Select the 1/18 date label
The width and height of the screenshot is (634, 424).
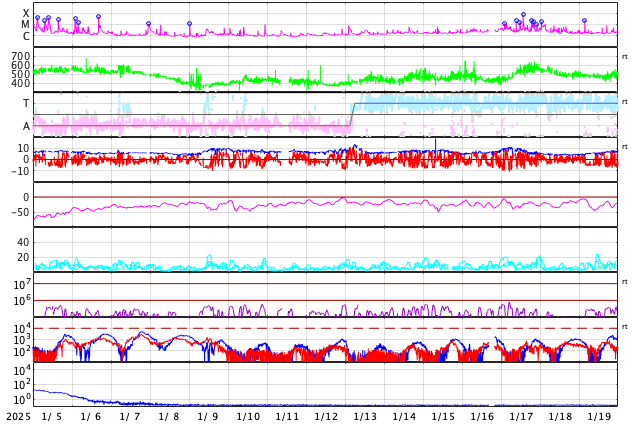point(560,417)
